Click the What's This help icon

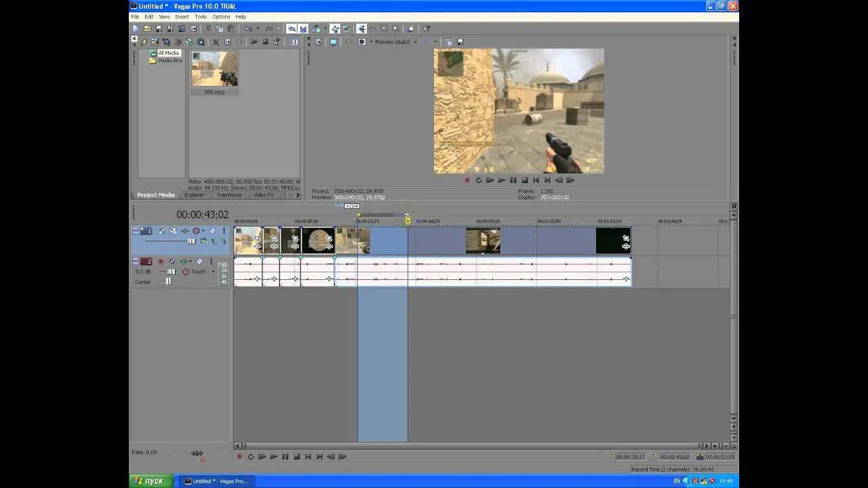click(x=427, y=28)
